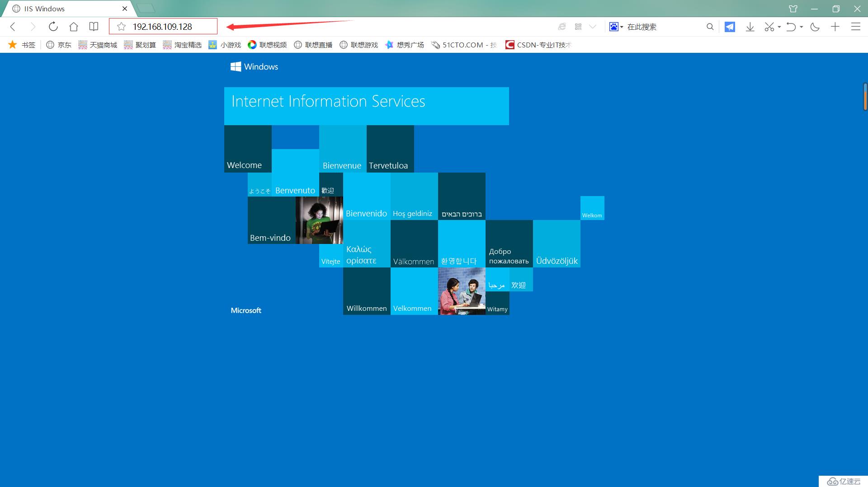
Task: Click the Hoş geldiniz tile
Action: point(414,196)
